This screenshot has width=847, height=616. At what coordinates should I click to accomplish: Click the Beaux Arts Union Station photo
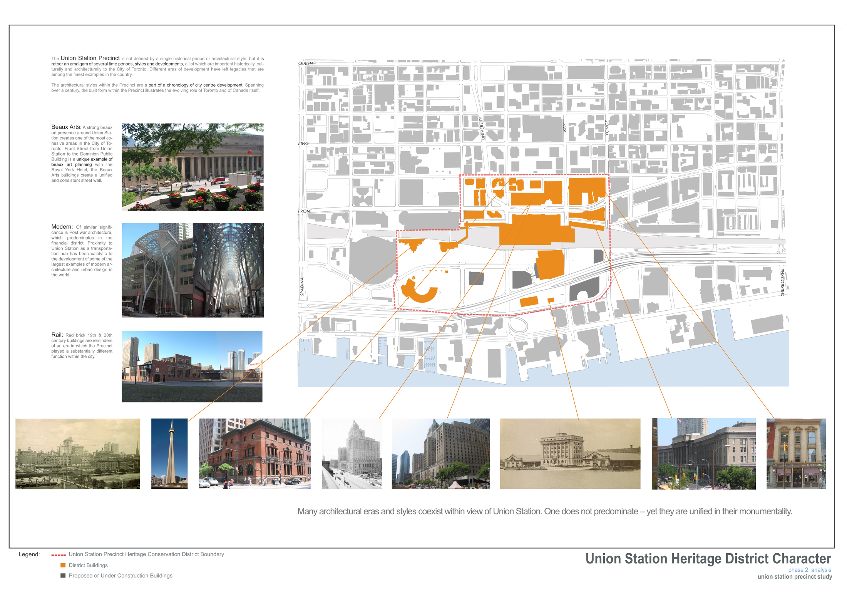192,167
